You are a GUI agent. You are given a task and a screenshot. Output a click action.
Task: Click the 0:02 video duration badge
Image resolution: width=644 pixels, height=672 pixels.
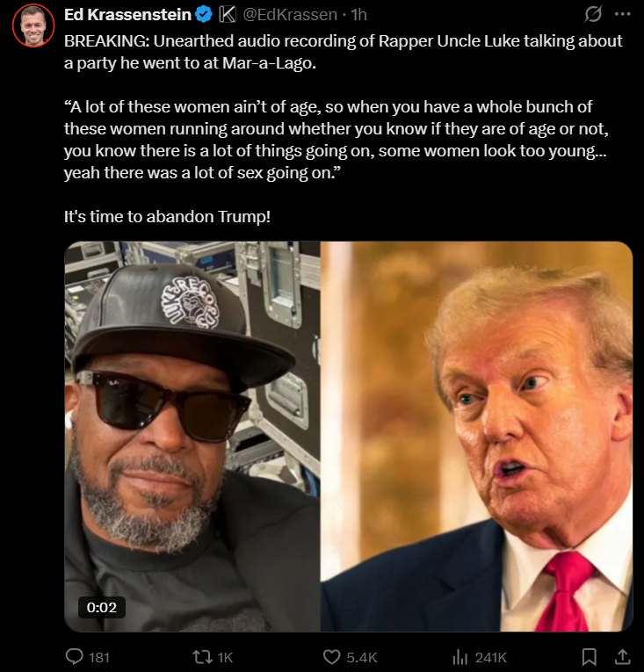tap(102, 607)
